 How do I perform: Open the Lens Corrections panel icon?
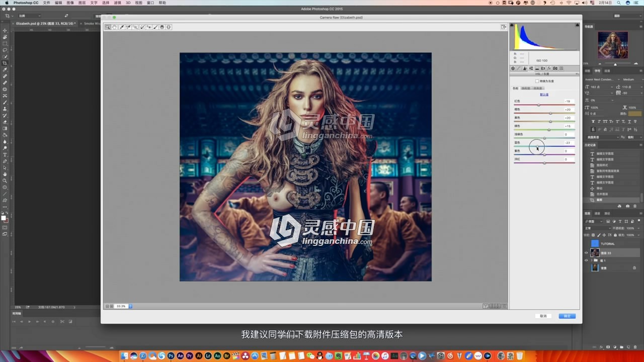click(x=543, y=68)
